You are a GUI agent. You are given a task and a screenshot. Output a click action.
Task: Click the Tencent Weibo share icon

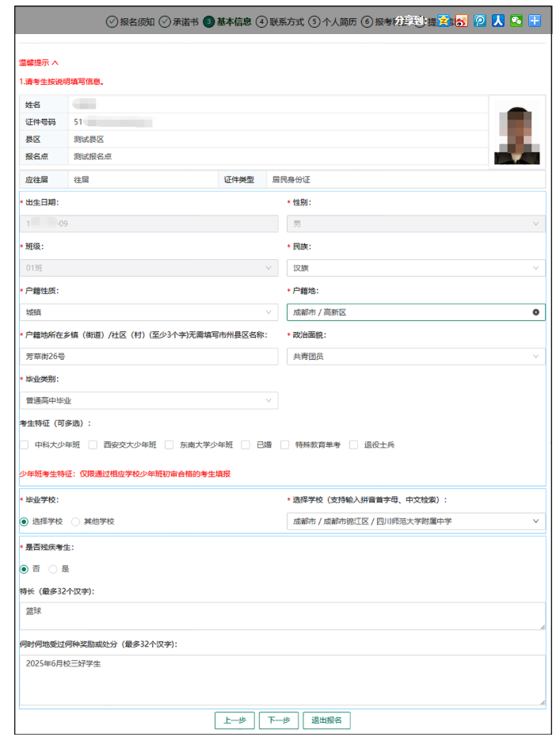point(480,21)
